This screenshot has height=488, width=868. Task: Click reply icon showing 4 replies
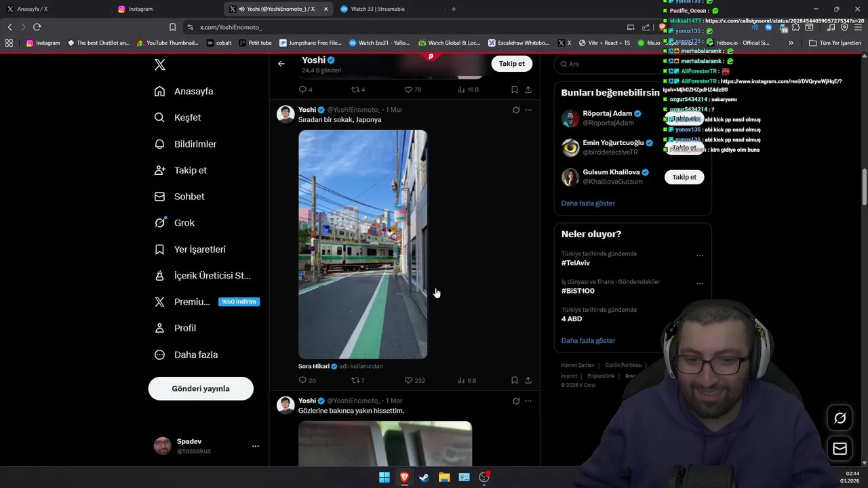302,89
